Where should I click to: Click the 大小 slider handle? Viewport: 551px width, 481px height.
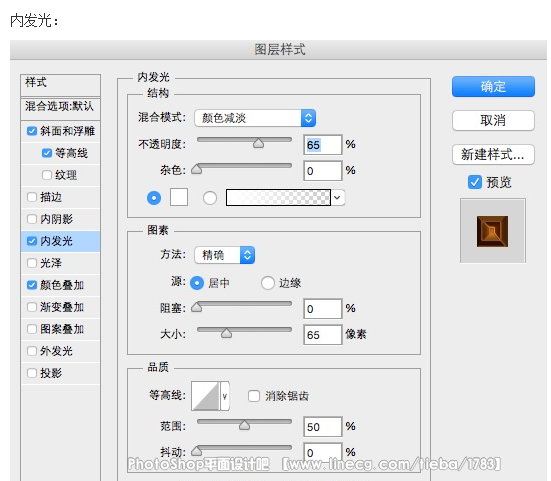pyautogui.click(x=226, y=333)
